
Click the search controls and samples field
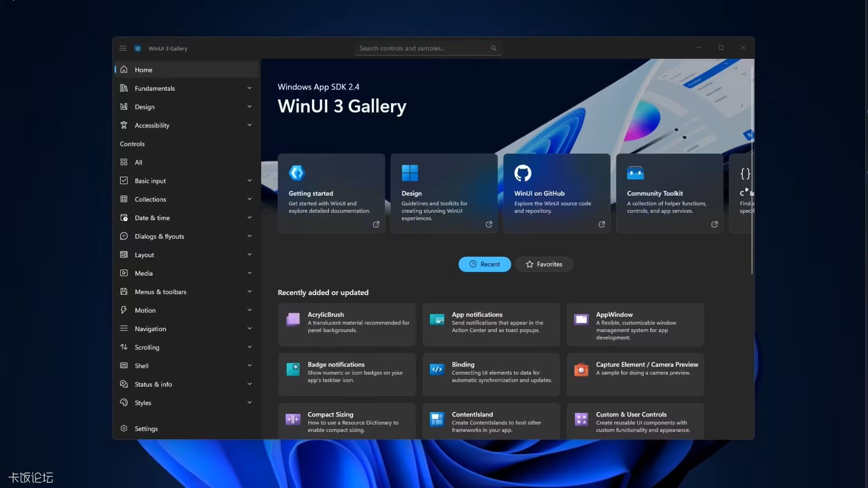pyautogui.click(x=428, y=48)
